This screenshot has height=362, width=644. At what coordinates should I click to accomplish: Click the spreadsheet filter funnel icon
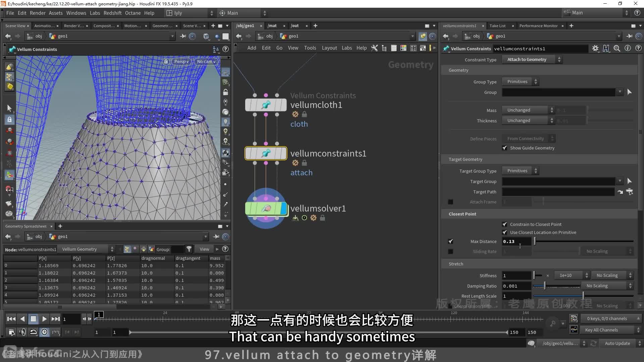[x=189, y=249]
